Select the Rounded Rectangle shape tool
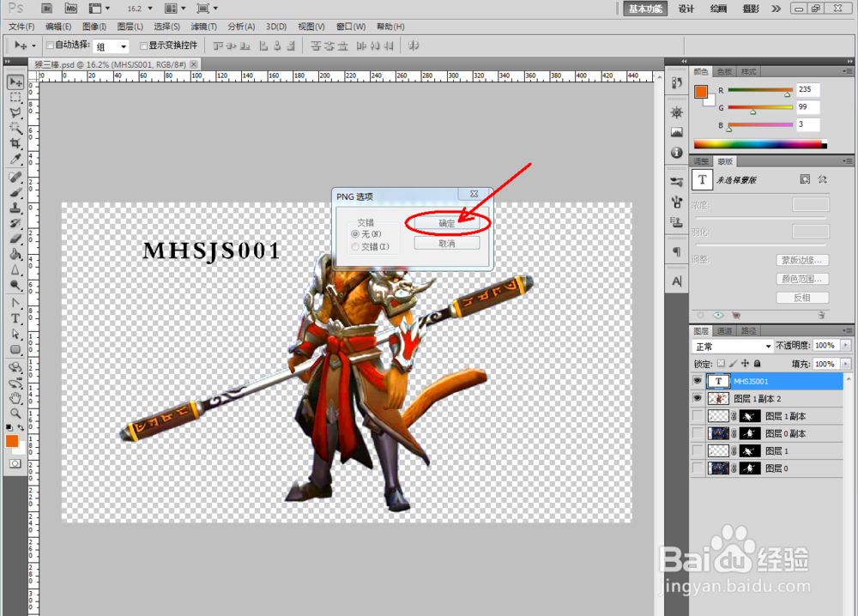Image resolution: width=858 pixels, height=616 pixels. (15, 349)
